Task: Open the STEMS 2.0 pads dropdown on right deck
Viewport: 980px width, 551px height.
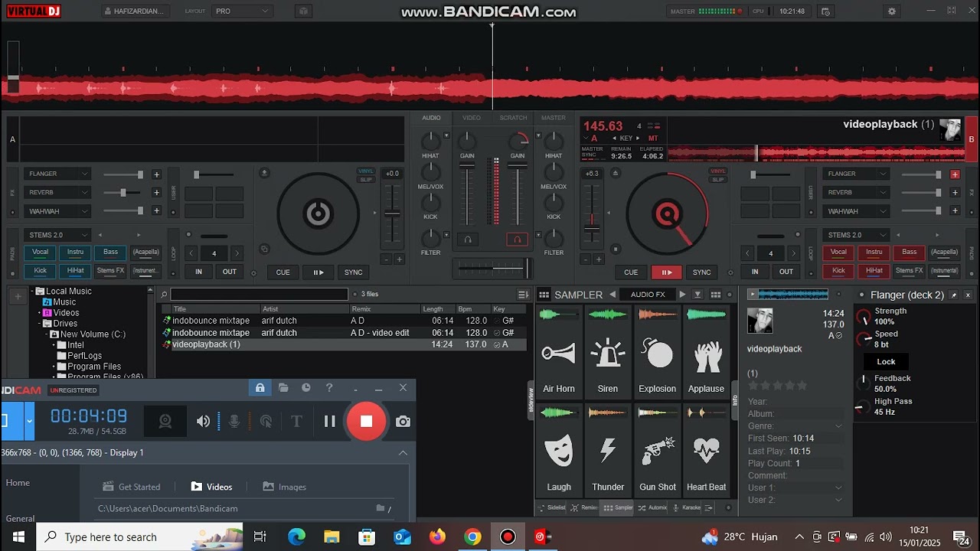Action: tap(856, 235)
